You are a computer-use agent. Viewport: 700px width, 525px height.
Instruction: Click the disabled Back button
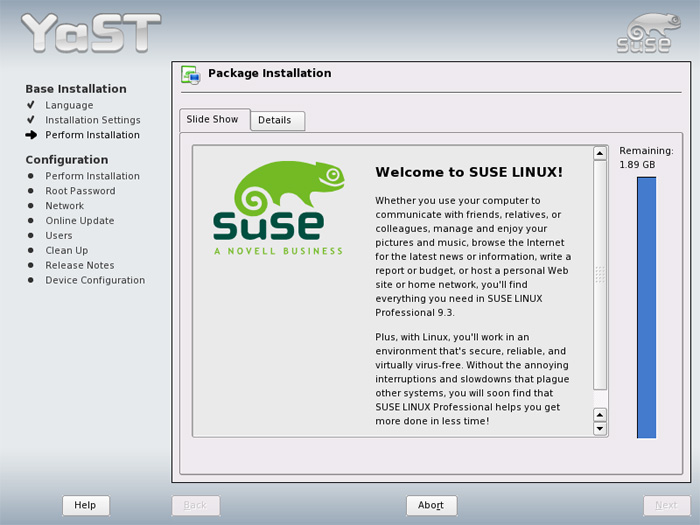click(196, 505)
